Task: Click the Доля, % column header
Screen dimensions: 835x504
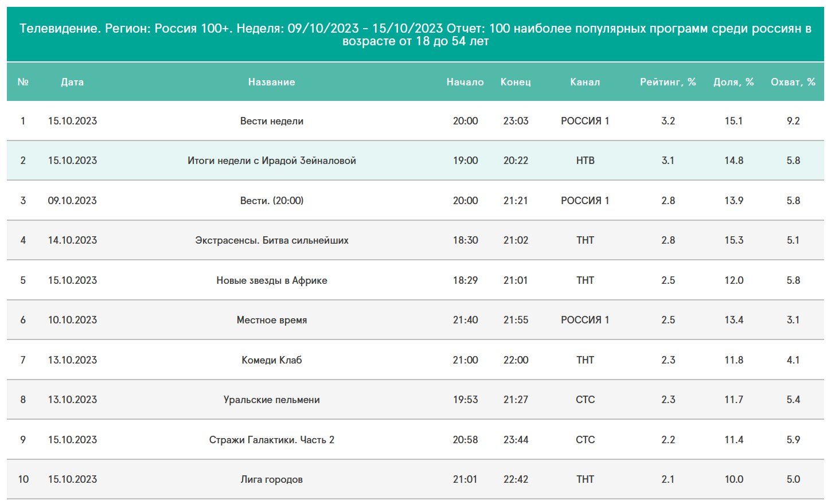Action: coord(733,82)
